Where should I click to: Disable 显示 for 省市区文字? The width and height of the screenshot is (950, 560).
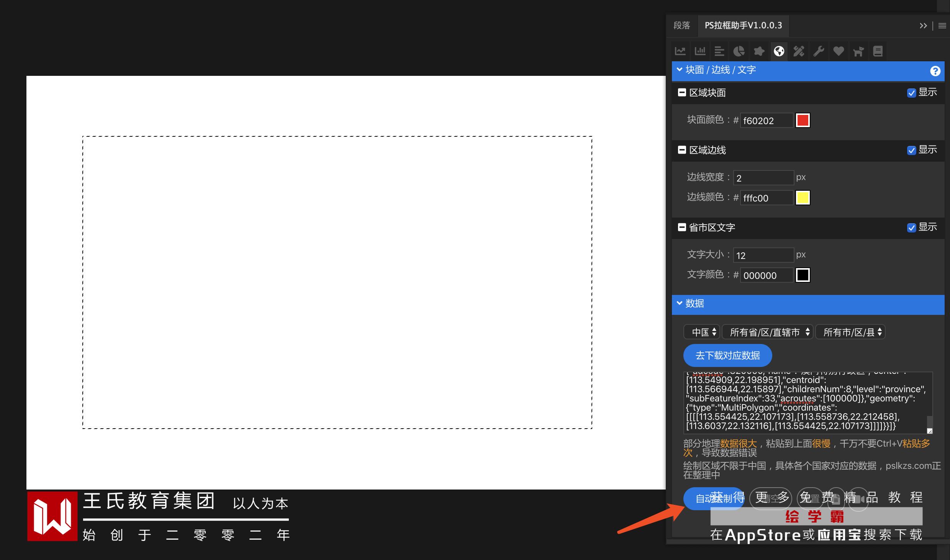(911, 228)
